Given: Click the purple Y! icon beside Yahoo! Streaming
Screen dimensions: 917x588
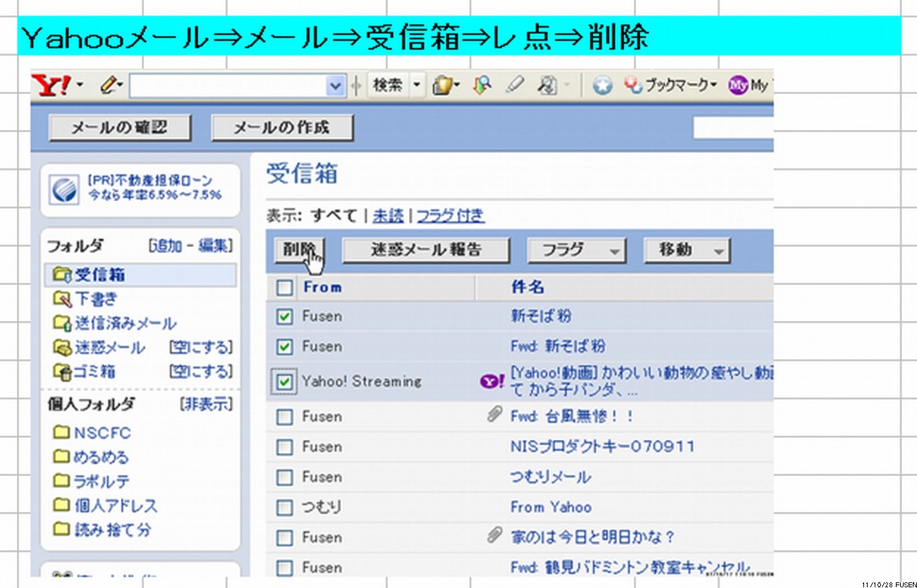Looking at the screenshot, I should pyautogui.click(x=492, y=381).
